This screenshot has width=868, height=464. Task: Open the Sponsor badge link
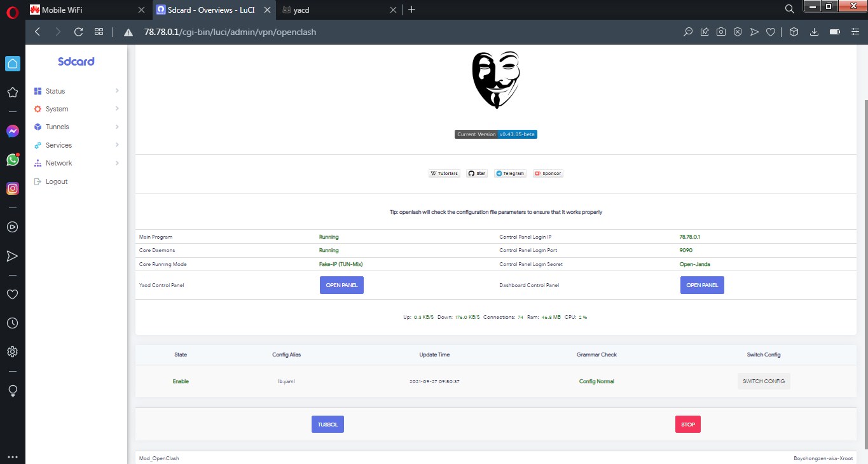click(x=548, y=173)
